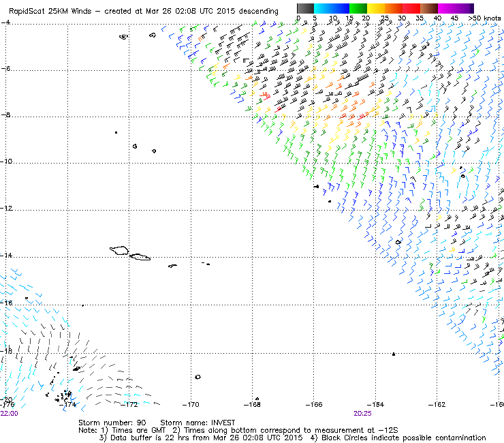Click the magenta 40–45 knots legend segment

447,8
